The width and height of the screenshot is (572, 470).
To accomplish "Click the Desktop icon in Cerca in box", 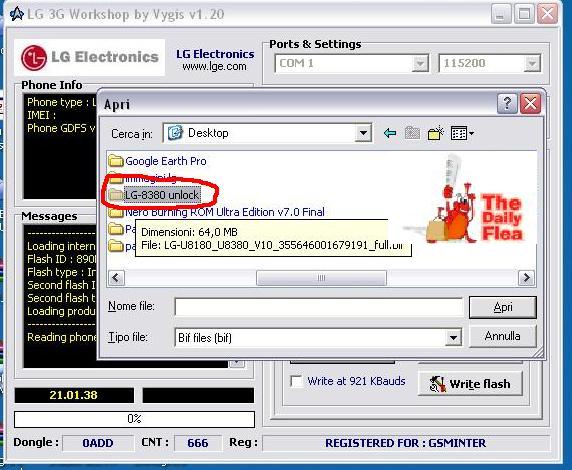I will pos(175,133).
